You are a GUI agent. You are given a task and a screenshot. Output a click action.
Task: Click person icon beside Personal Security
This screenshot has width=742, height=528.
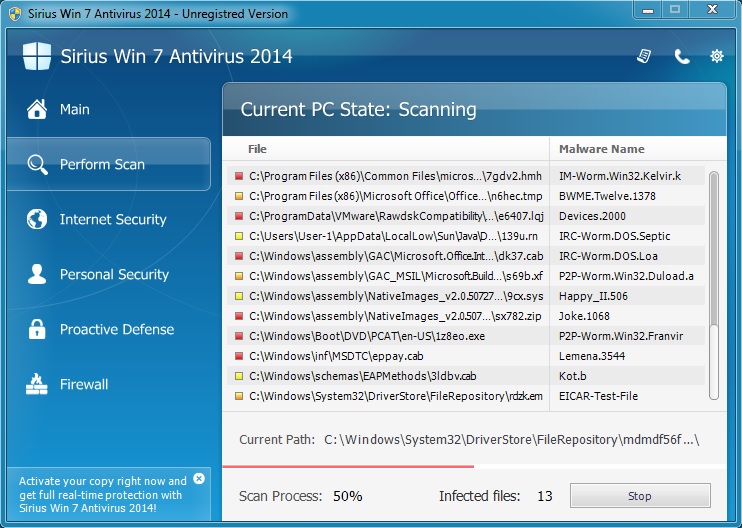coord(37,274)
